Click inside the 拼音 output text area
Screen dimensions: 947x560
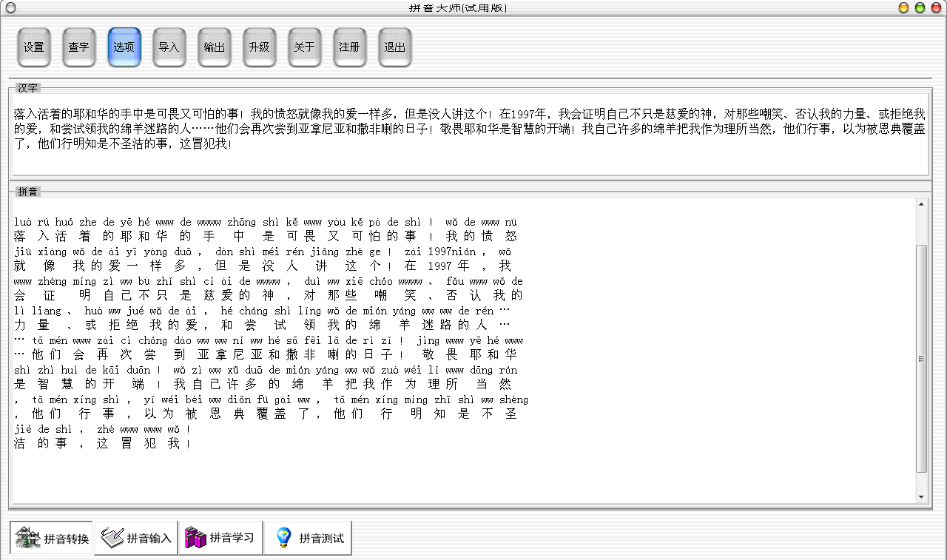point(464,351)
